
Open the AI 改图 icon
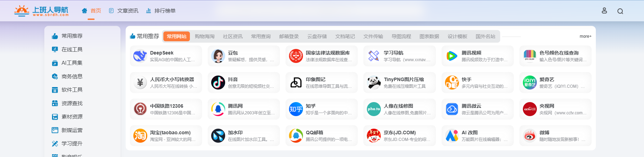[452, 136]
